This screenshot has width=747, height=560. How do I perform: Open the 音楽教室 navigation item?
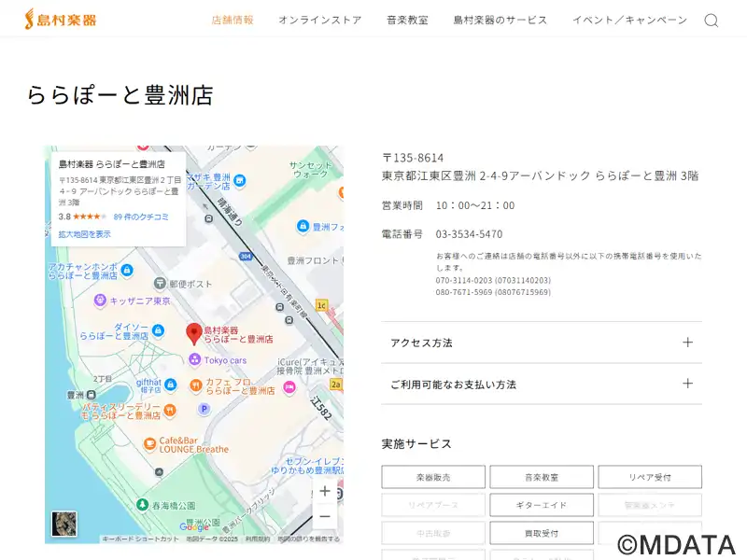coord(407,20)
